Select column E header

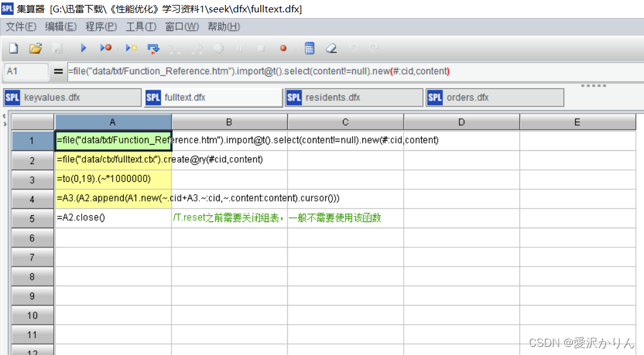(x=578, y=122)
